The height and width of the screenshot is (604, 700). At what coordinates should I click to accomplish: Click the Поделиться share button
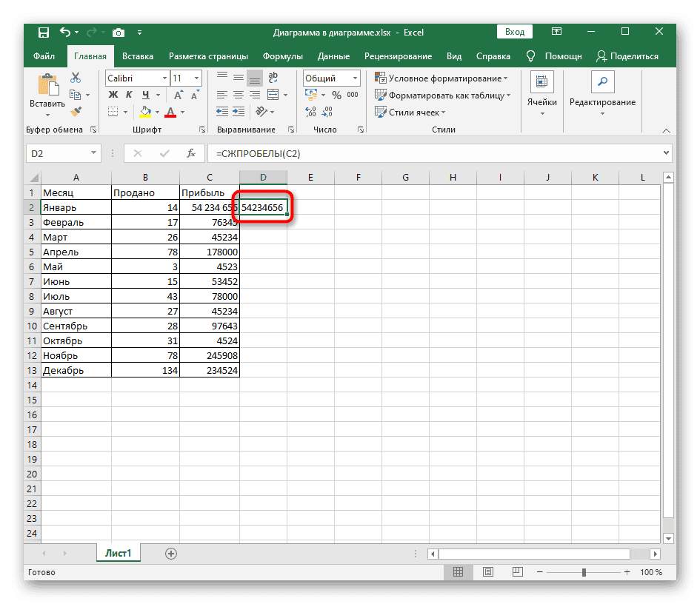click(x=628, y=56)
